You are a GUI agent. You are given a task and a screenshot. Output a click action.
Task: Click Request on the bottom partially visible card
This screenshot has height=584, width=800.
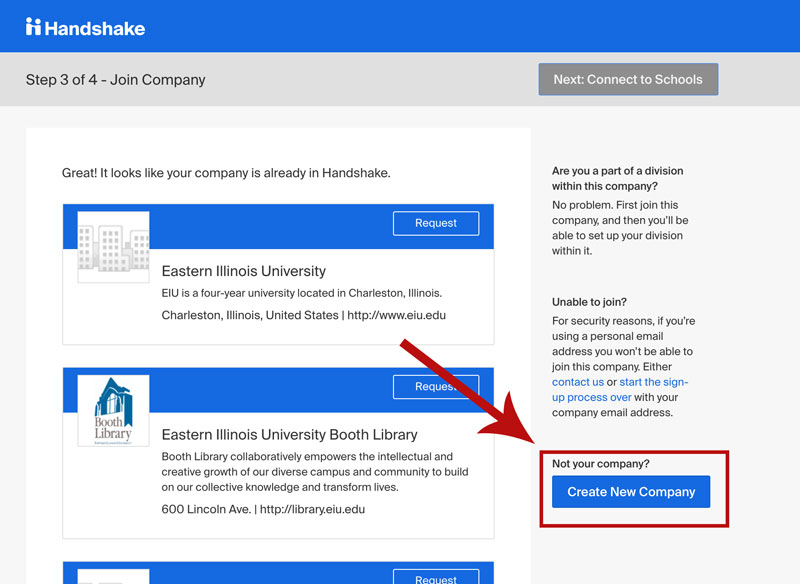435,578
